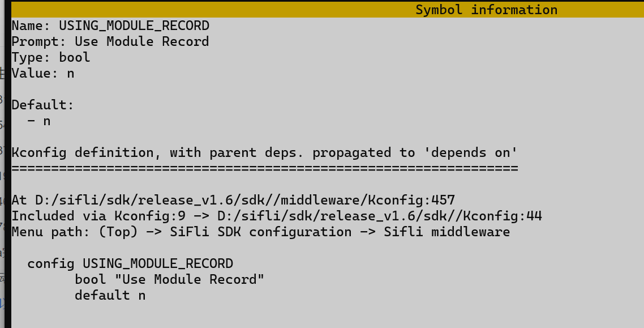Screen dimensions: 644x328
Task: Click the Kconfig definition heading text
Action: (x=264, y=152)
